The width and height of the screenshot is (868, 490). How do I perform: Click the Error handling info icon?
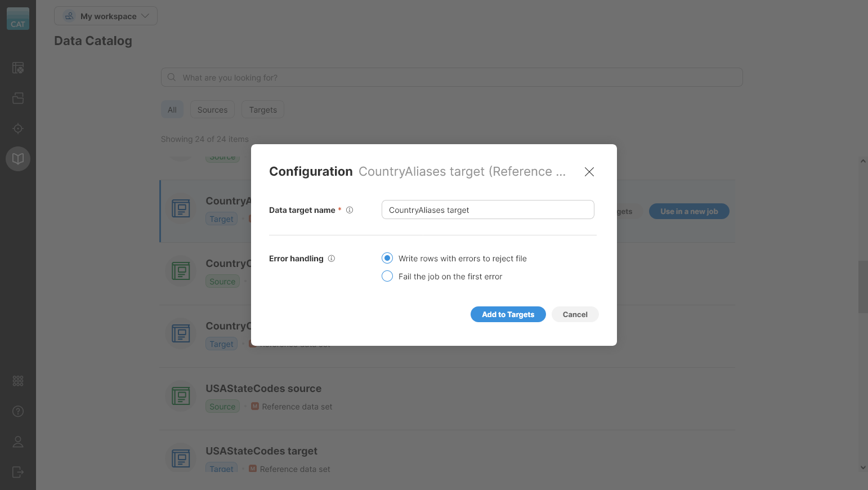coord(332,258)
